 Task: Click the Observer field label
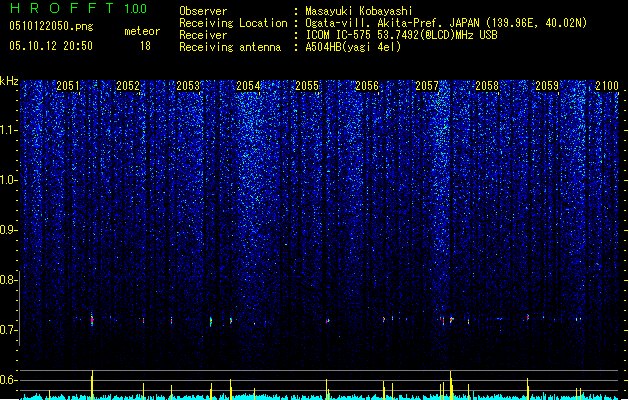point(203,11)
